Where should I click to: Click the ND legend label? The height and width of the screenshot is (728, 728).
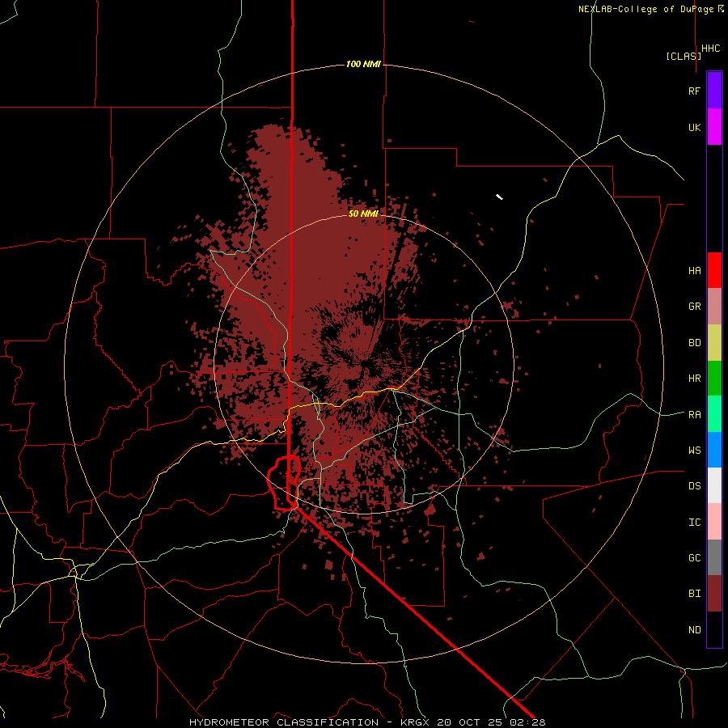click(x=695, y=630)
